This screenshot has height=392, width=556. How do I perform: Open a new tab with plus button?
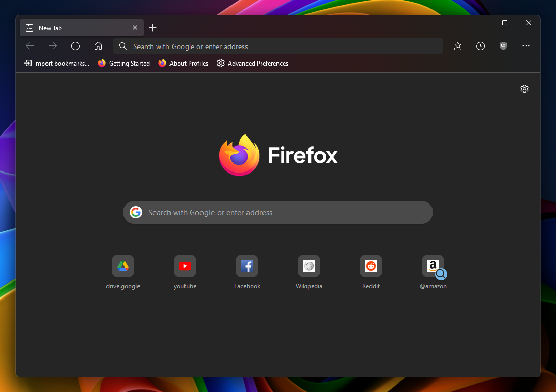click(x=152, y=28)
